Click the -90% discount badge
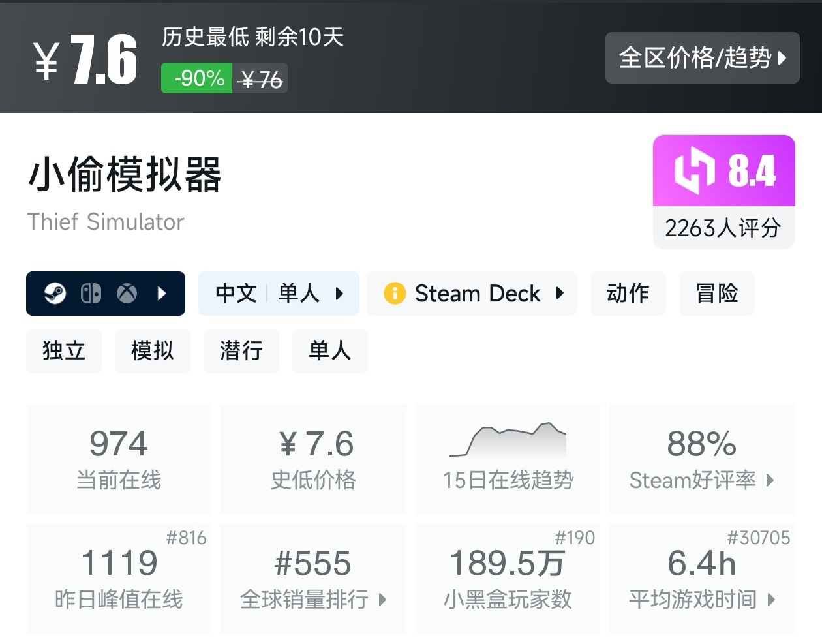This screenshot has width=822, height=644. [197, 78]
